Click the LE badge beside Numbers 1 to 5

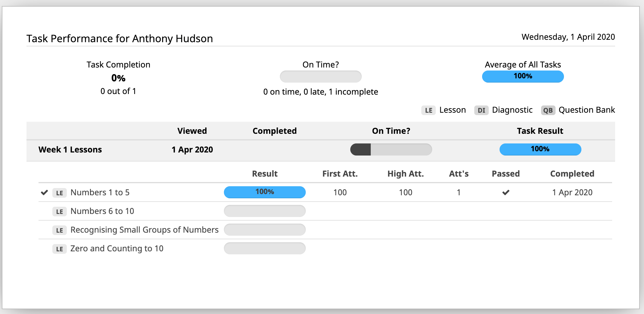(x=60, y=193)
